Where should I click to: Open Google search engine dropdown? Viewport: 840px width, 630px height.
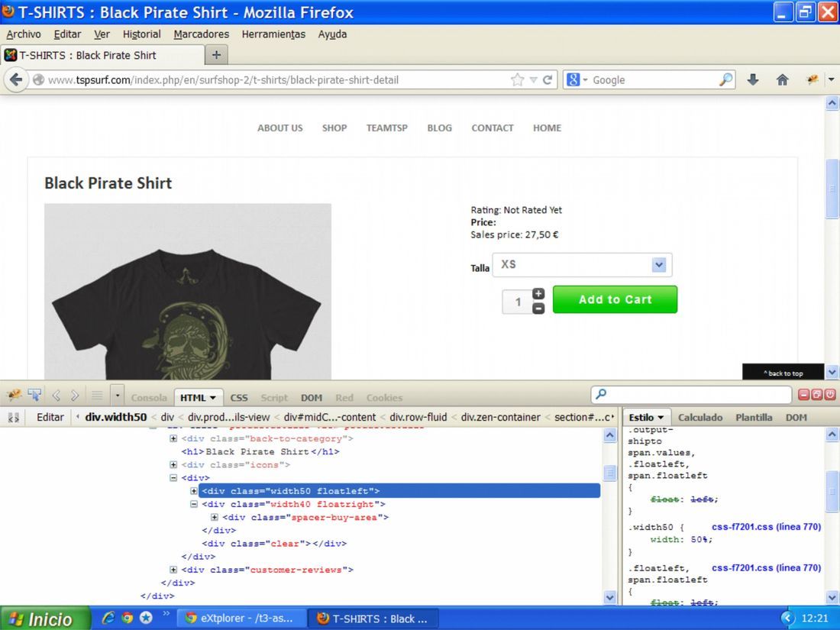(585, 80)
